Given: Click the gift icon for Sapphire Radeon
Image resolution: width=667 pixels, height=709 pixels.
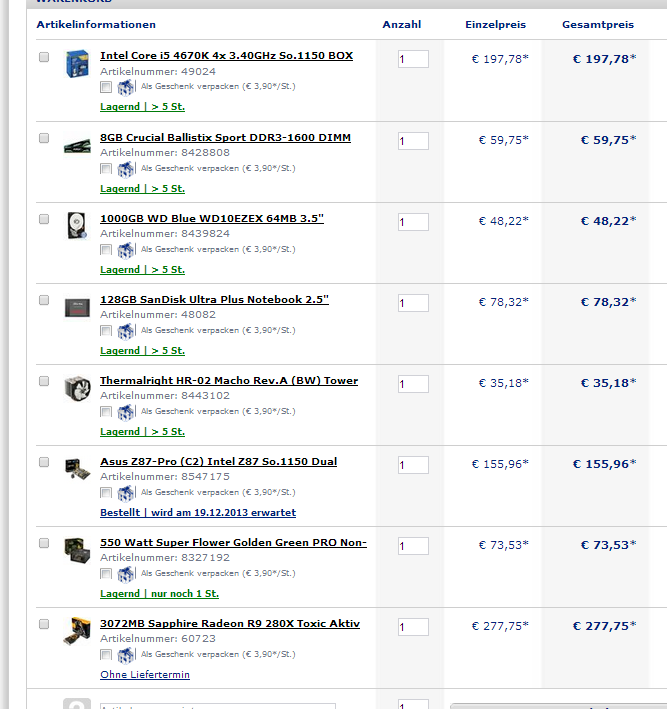Looking at the screenshot, I should click(125, 655).
